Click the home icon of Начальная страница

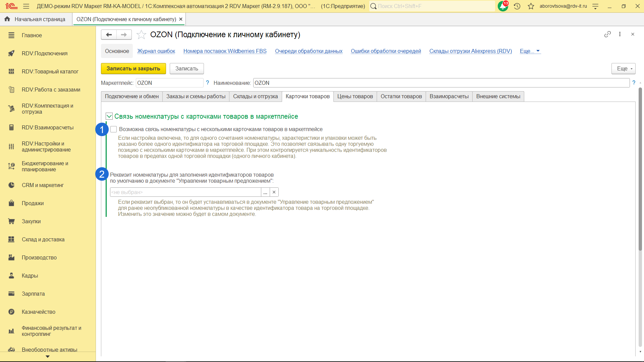pos(7,19)
